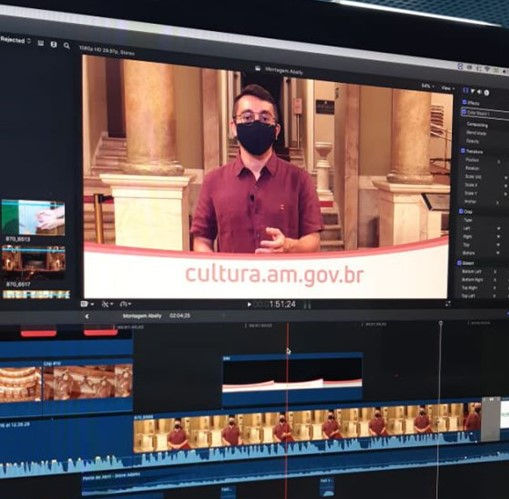Expand the Crop Bottom parameter arrow
The image size is (509, 499).
tap(498, 253)
